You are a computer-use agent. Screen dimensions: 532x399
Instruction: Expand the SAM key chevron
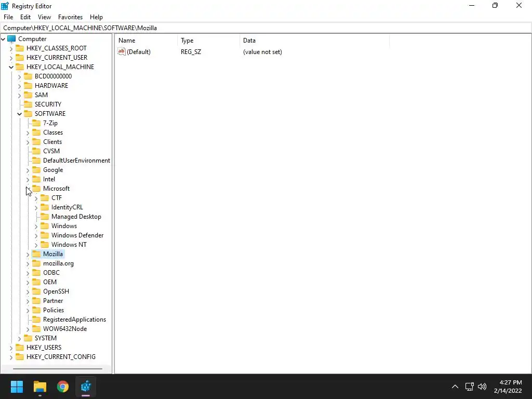pyautogui.click(x=19, y=96)
